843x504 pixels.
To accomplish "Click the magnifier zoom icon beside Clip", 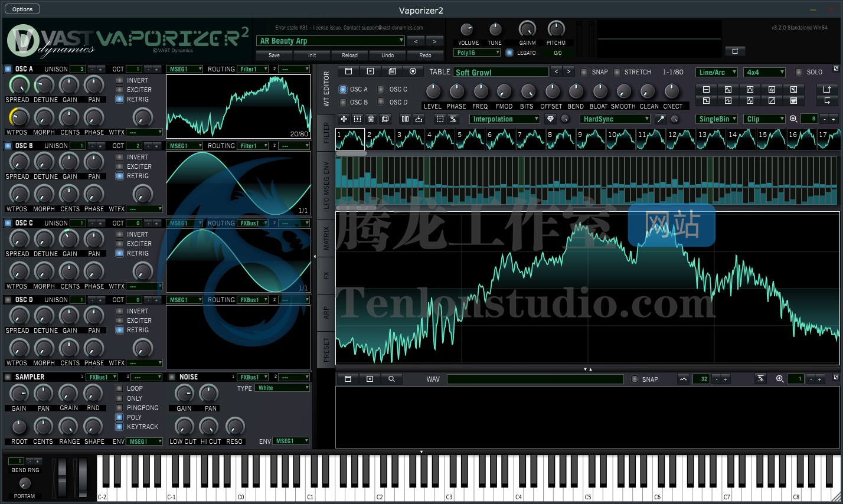I will coord(793,119).
